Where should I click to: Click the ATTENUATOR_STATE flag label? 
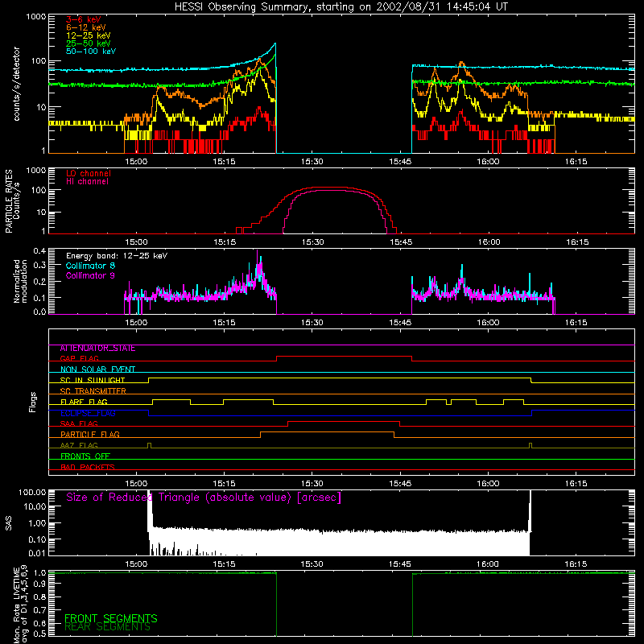click(97, 349)
